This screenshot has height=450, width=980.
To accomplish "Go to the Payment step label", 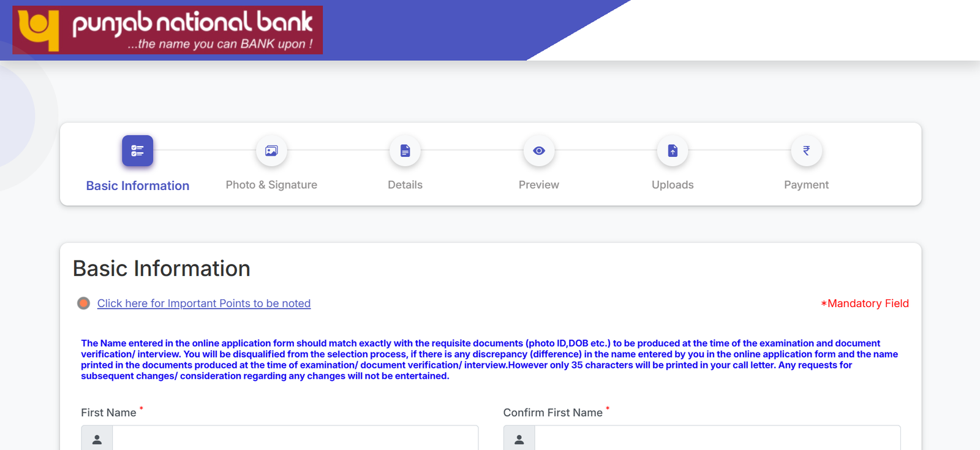I will pyautogui.click(x=806, y=185).
